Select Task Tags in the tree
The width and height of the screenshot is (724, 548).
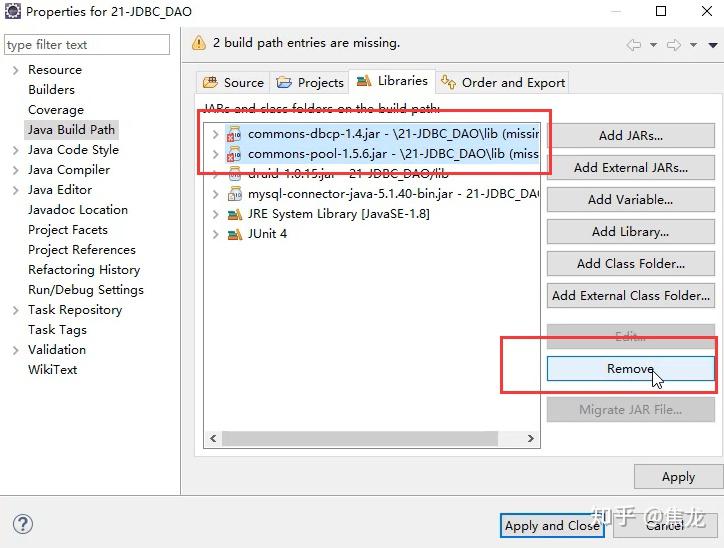(x=57, y=330)
